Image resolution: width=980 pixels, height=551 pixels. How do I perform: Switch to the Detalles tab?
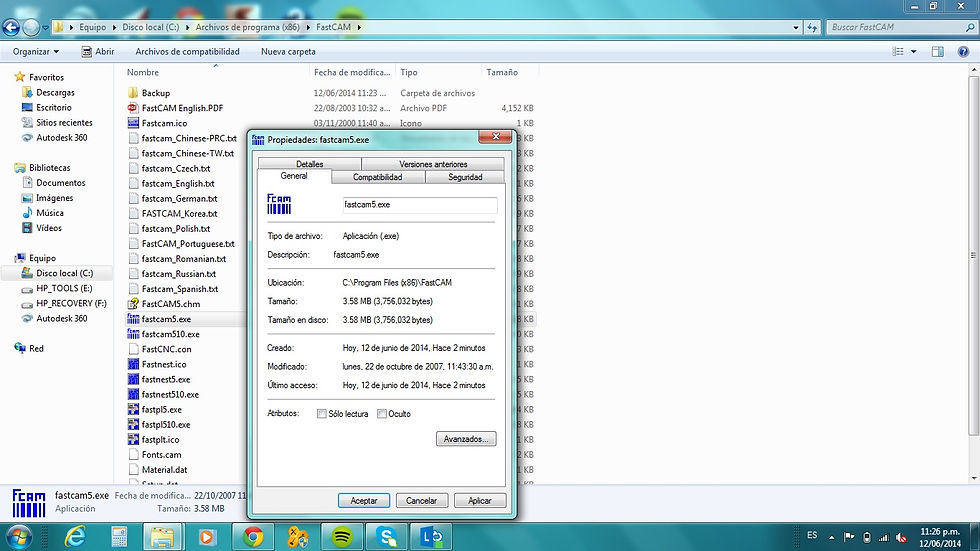coord(309,164)
